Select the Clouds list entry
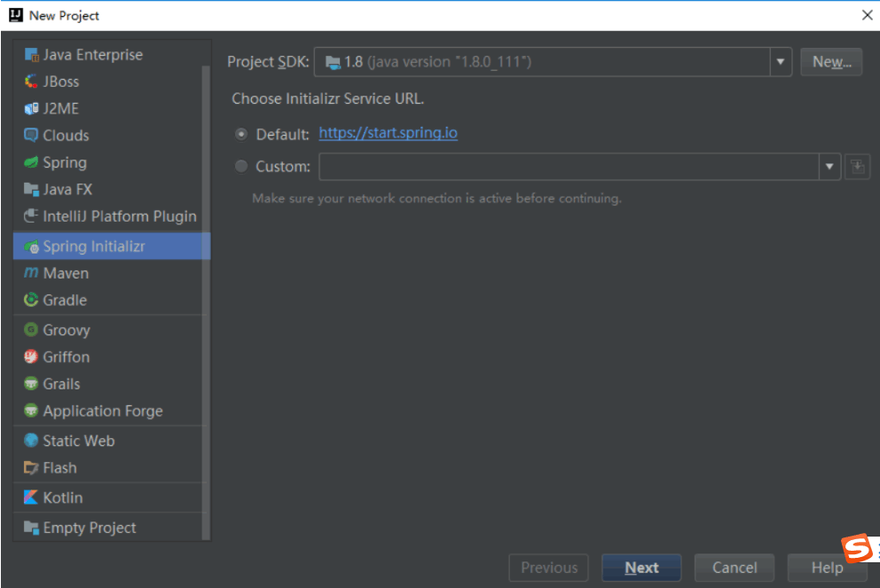Screen dimensions: 880x588 [112, 136]
